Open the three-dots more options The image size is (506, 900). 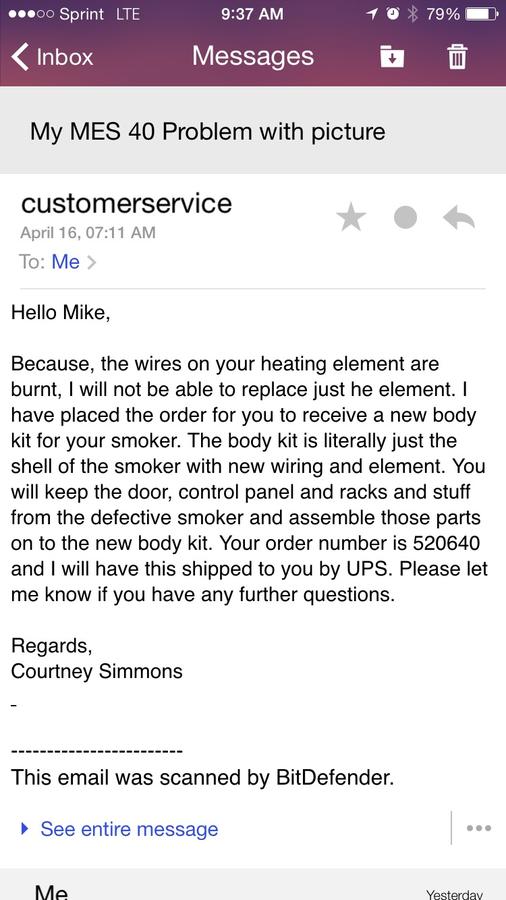coord(479,828)
